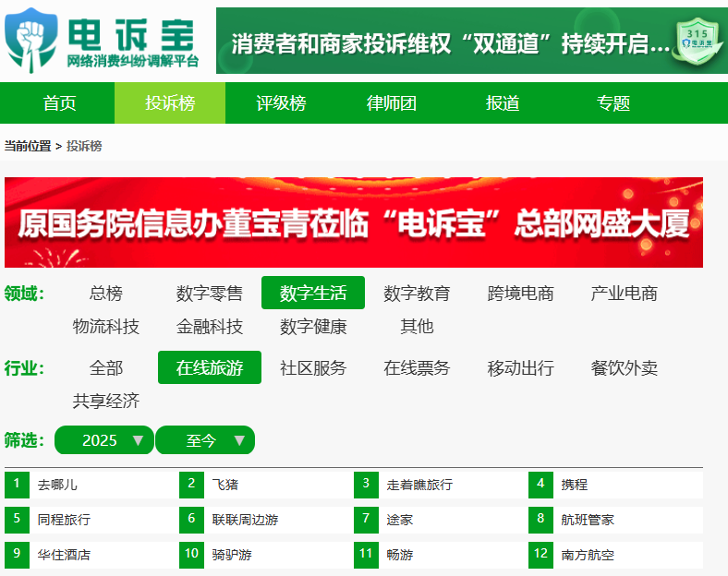Image resolution: width=728 pixels, height=576 pixels.
Task: Select 物流科技 domain filter
Action: pyautogui.click(x=106, y=327)
